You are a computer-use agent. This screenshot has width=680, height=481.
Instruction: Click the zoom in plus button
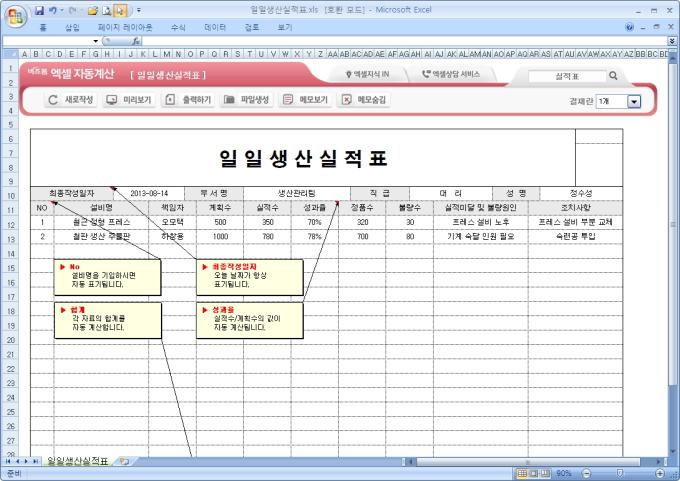[660, 473]
